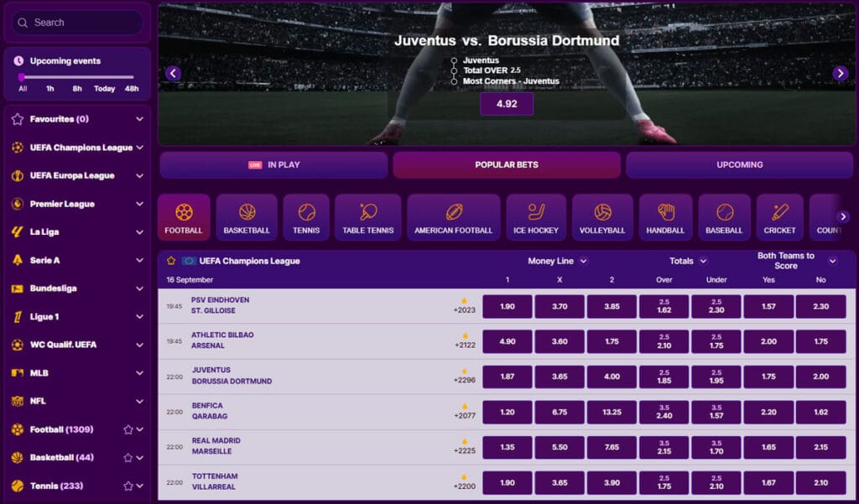Switch to the Popular Bets tab
Screen dimensions: 859x504
(507, 165)
